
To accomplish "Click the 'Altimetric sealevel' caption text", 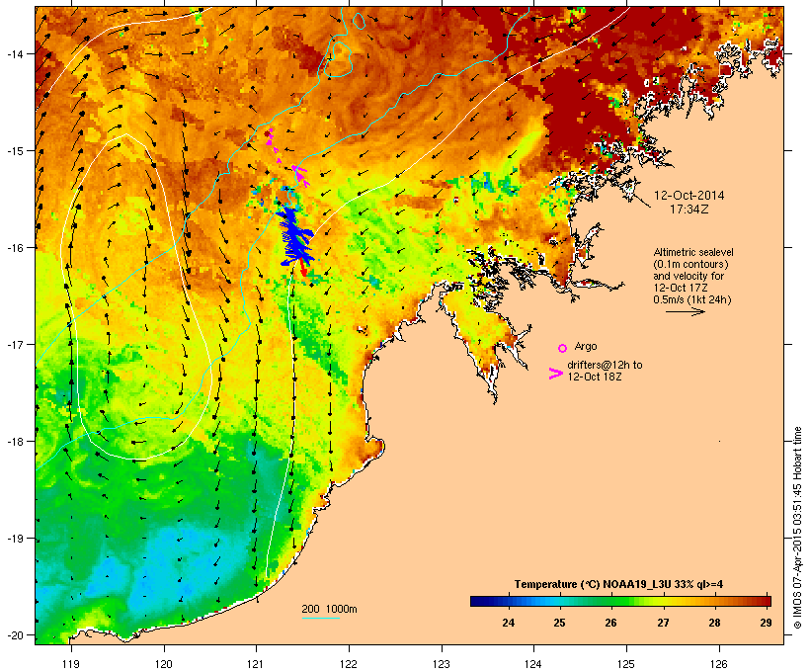I will [693, 252].
